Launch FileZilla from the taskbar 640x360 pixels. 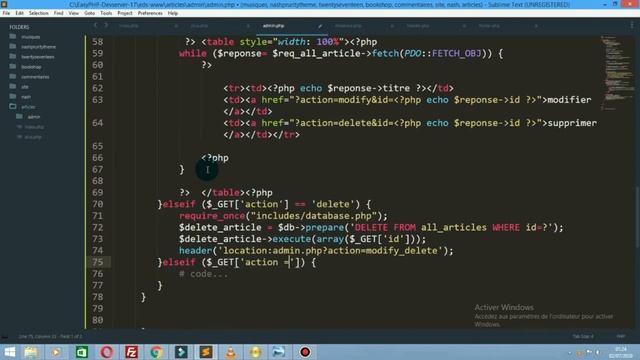[131, 352]
